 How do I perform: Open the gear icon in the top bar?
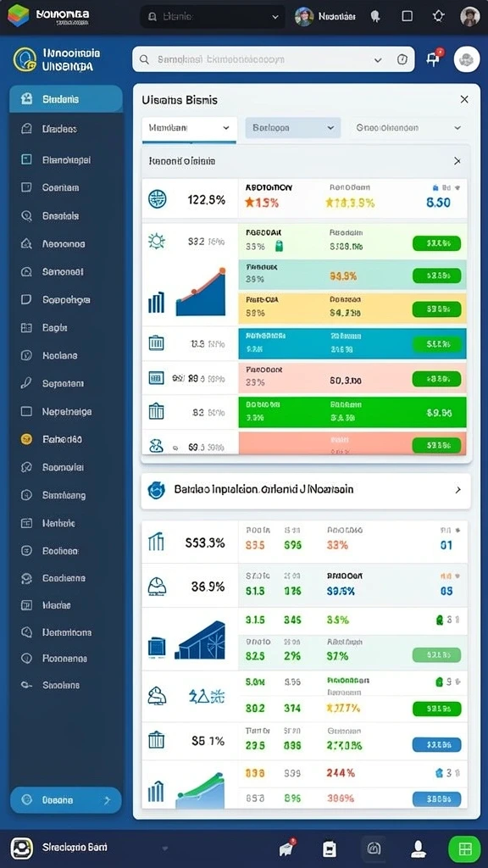pos(439,16)
